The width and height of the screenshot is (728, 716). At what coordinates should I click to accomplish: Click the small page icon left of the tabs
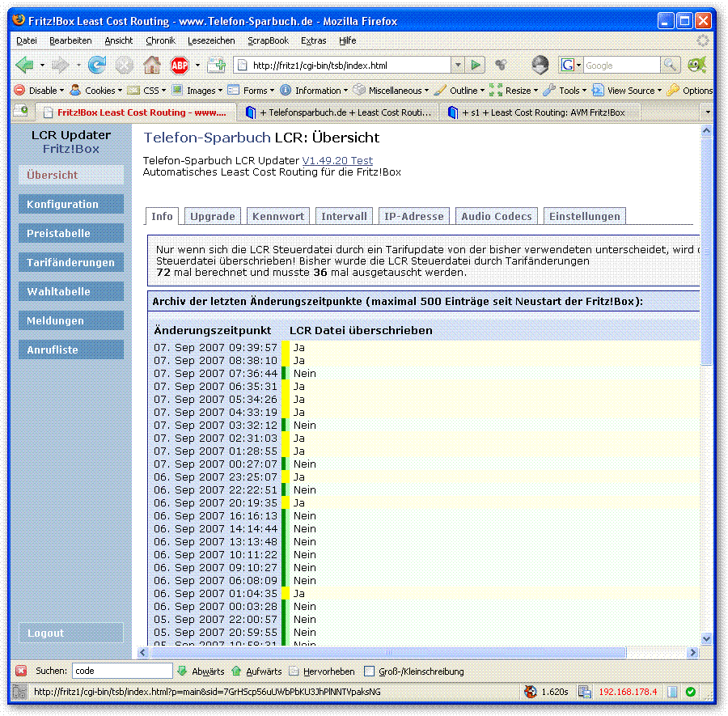pyautogui.click(x=21, y=112)
